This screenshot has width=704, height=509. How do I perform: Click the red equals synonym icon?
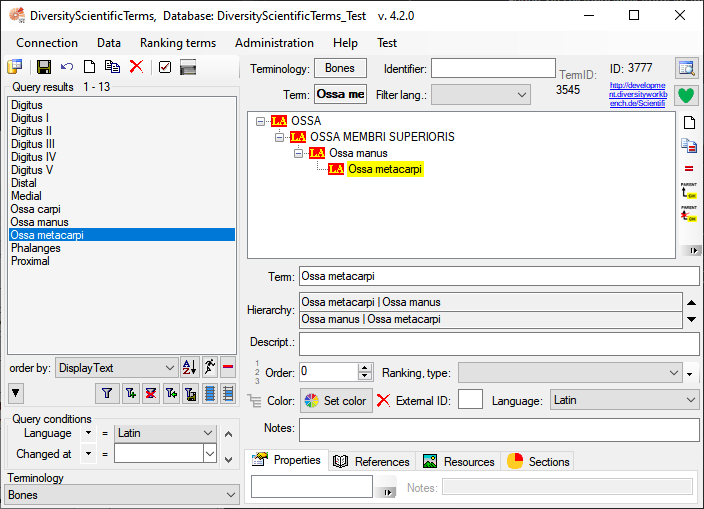(689, 168)
